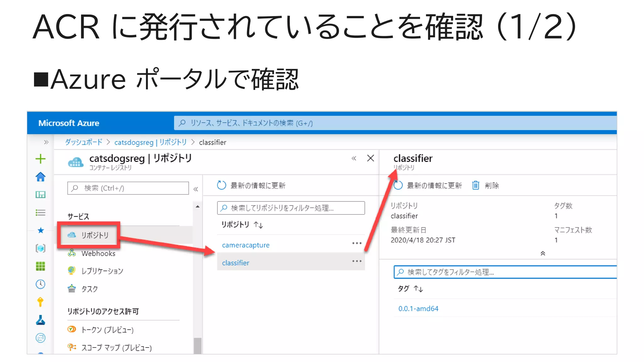Click the ダッシュボード breadcrumb link
This screenshot has height=362, width=644.
click(x=84, y=142)
